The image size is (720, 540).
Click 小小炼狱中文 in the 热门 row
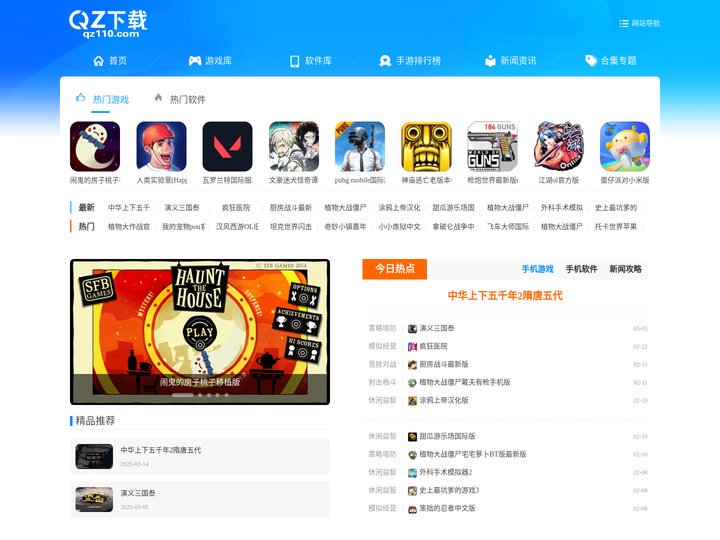point(399,226)
